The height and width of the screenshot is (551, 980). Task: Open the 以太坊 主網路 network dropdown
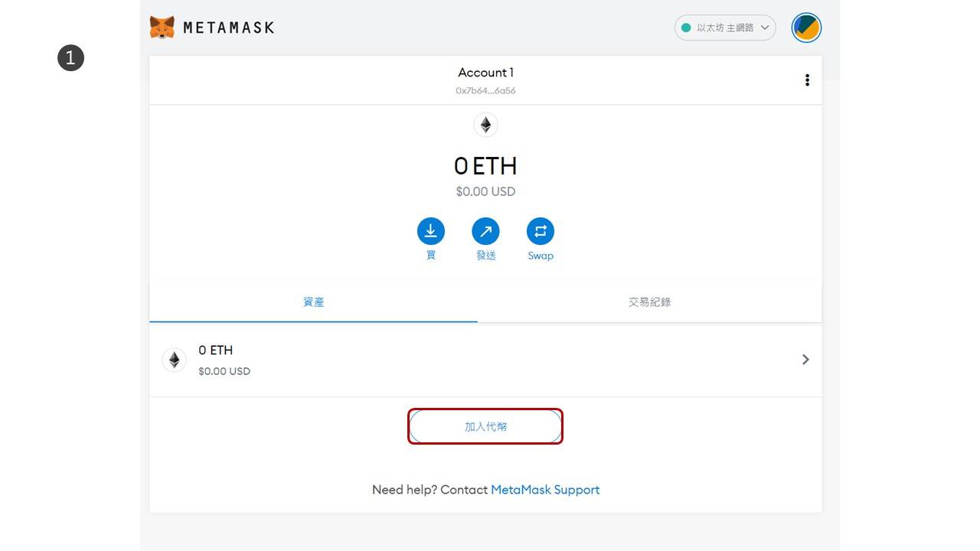pos(724,28)
